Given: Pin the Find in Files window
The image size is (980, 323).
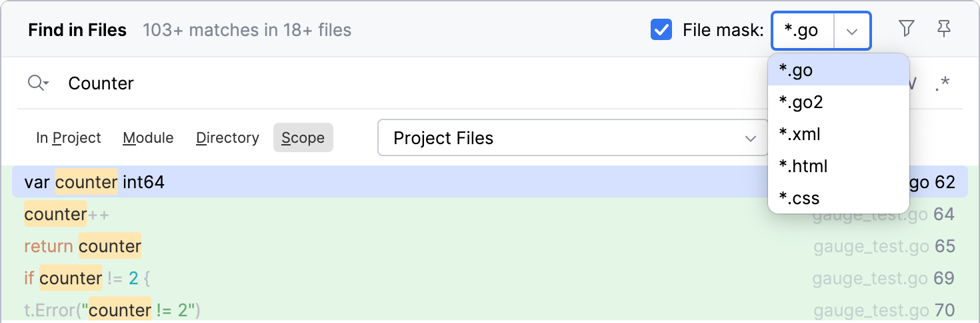Looking at the screenshot, I should [944, 29].
